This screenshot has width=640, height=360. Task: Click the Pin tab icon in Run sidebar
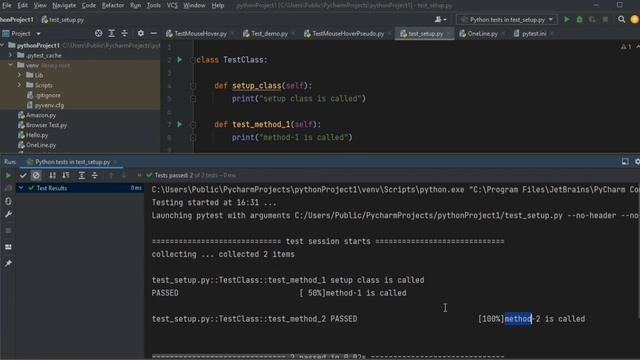(x=8, y=264)
